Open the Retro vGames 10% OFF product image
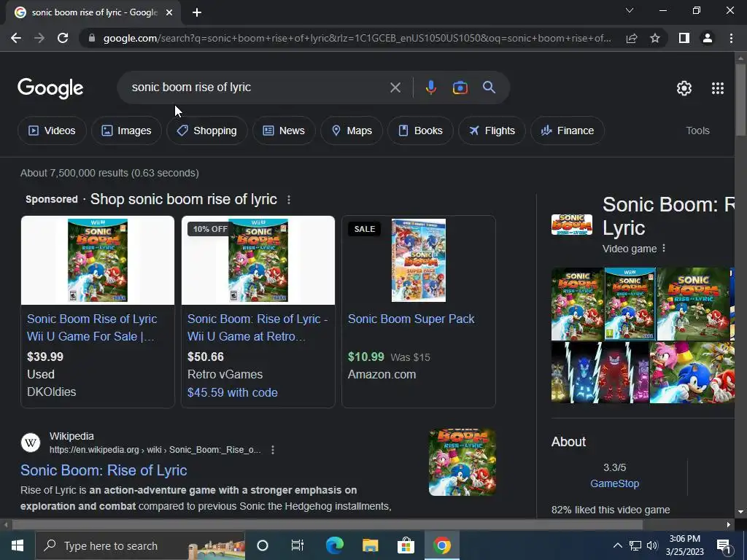Image resolution: width=747 pixels, height=560 pixels. [258, 260]
